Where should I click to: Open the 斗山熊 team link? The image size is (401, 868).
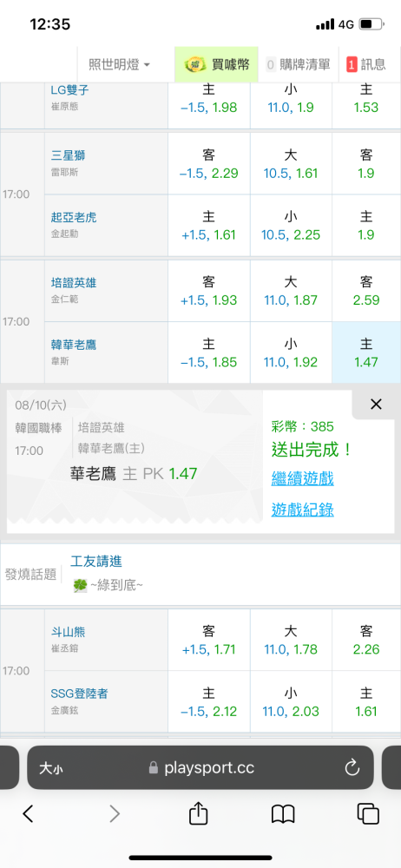click(68, 632)
